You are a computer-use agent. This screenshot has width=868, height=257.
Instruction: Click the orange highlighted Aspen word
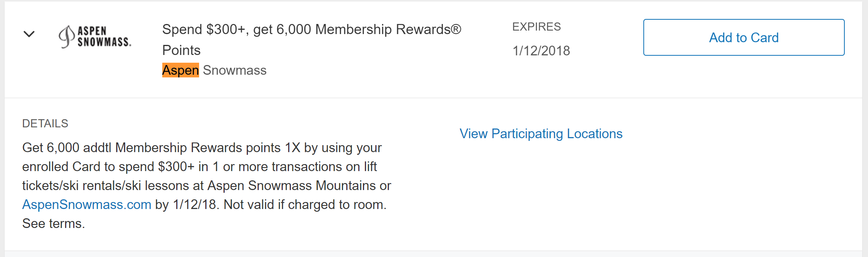tap(180, 70)
